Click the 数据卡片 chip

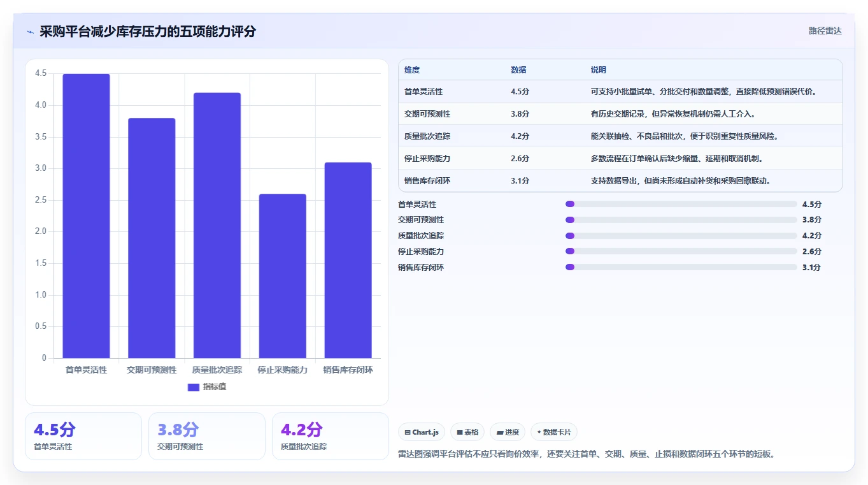click(x=554, y=432)
